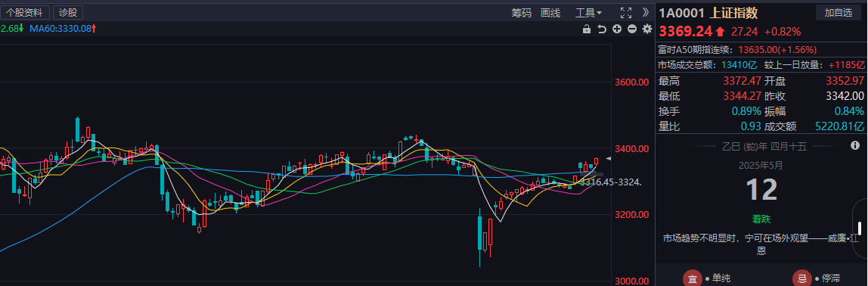Open chart settings gear icon
868x286 pixels.
(647, 29)
